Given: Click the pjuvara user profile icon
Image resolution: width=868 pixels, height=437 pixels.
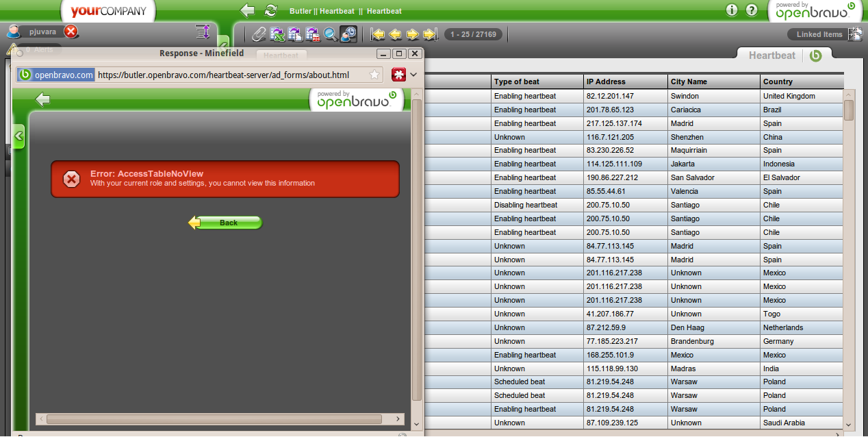Looking at the screenshot, I should [13, 32].
